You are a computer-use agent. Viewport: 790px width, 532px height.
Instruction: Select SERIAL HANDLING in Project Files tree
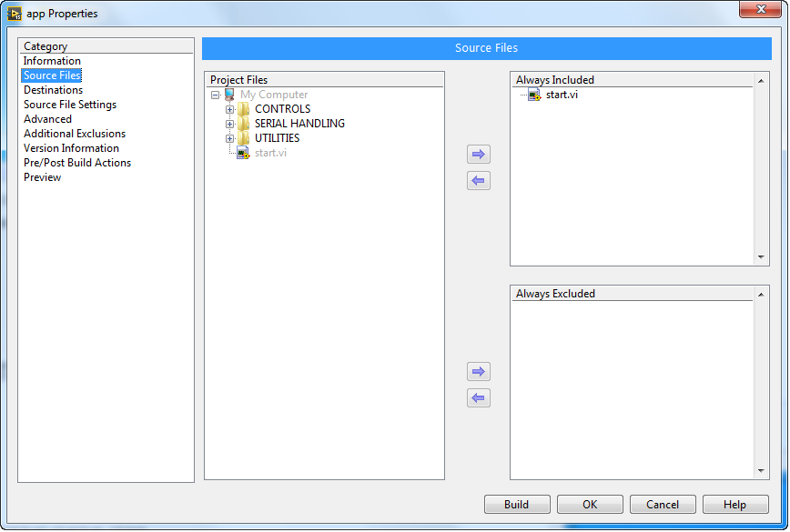click(299, 124)
